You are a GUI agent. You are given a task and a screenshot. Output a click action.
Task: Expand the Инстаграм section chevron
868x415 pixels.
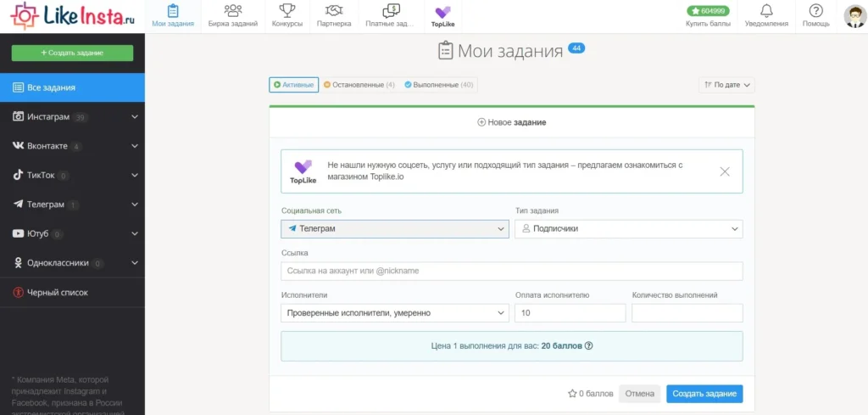(x=135, y=117)
